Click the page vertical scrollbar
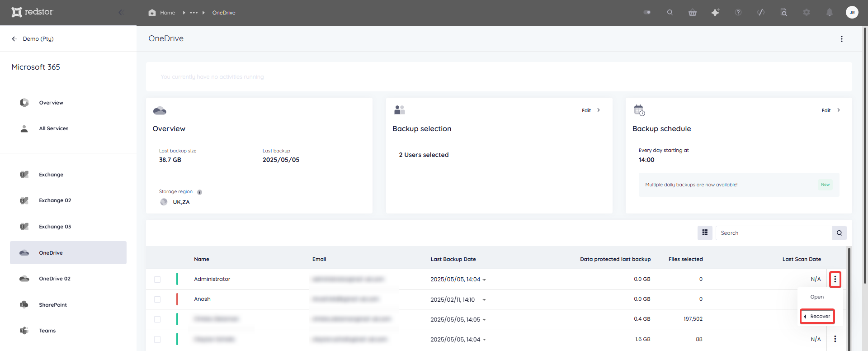The image size is (868, 351). pyautogui.click(x=865, y=156)
